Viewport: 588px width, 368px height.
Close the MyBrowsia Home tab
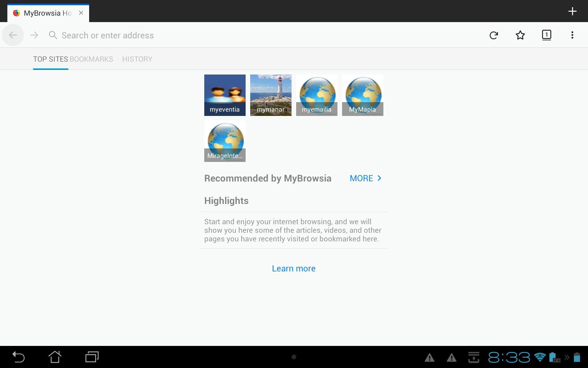point(81,13)
